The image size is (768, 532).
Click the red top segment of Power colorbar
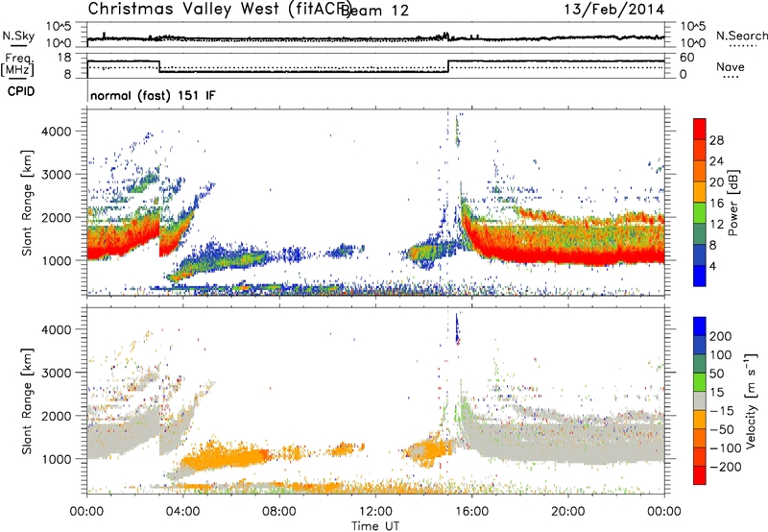coord(700,129)
